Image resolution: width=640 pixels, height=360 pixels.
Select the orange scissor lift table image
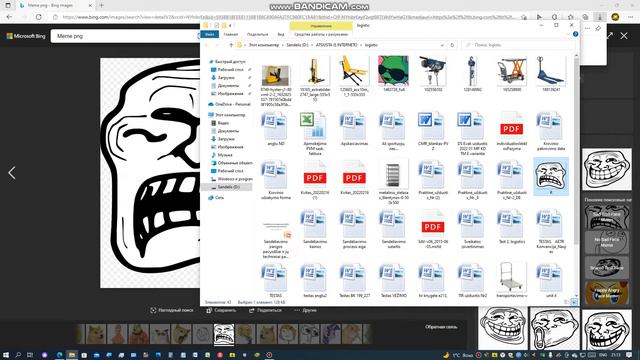[x=511, y=71]
